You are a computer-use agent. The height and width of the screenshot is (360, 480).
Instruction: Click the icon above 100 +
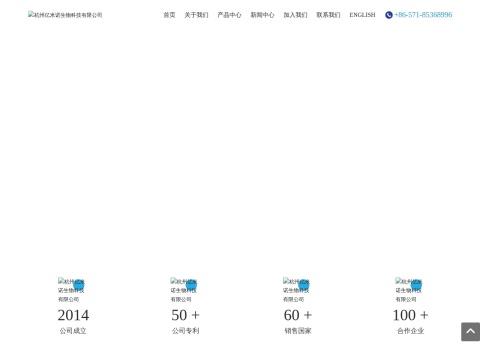408,290
